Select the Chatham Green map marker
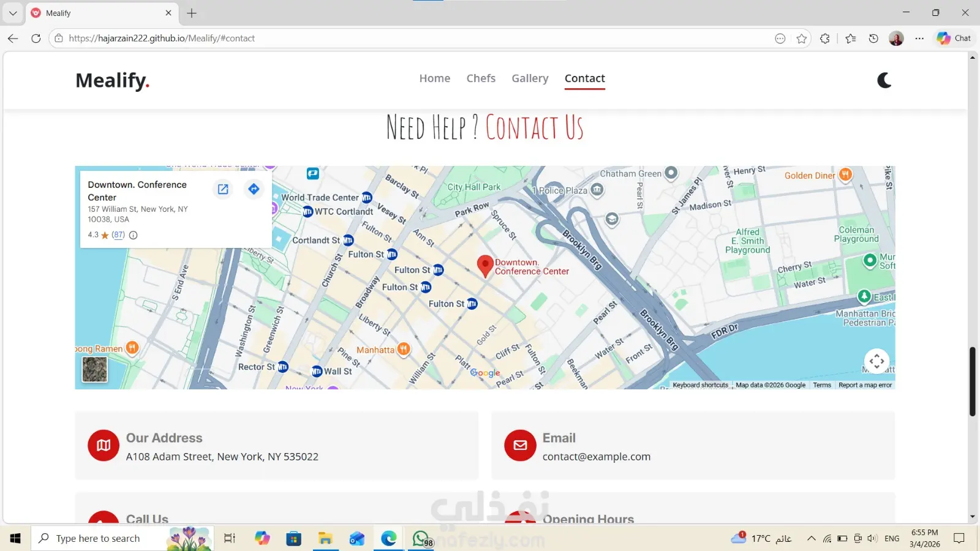 [x=671, y=173]
